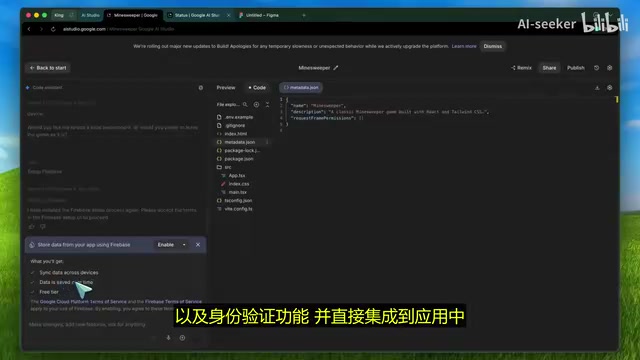Open settings gear icon beside Publish
The image size is (640, 360).
pos(609,68)
